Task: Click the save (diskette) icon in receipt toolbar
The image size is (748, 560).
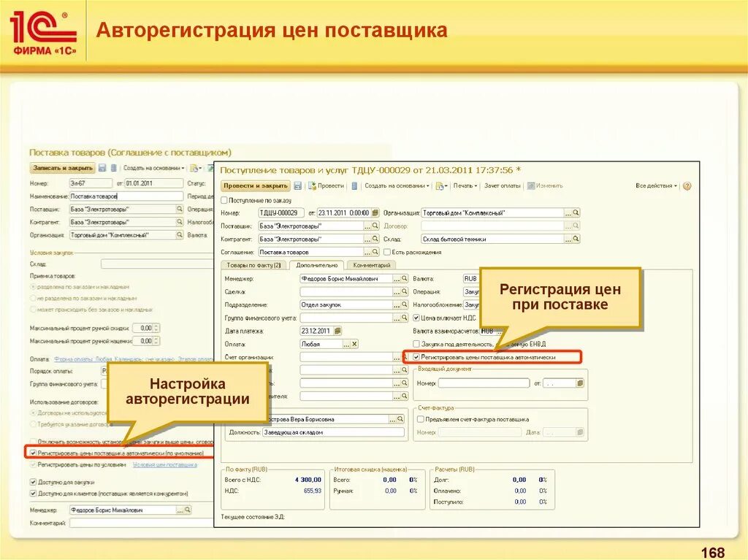Action: point(298,186)
